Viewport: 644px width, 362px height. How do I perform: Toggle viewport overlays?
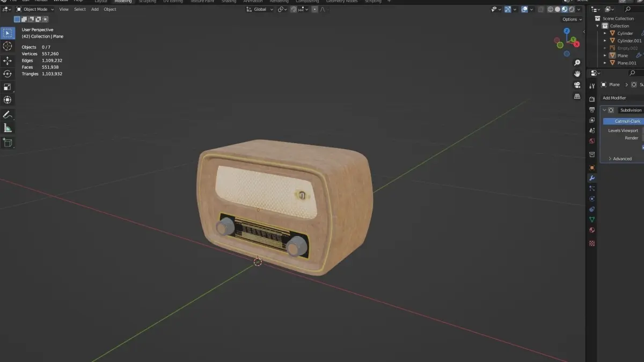tap(524, 9)
